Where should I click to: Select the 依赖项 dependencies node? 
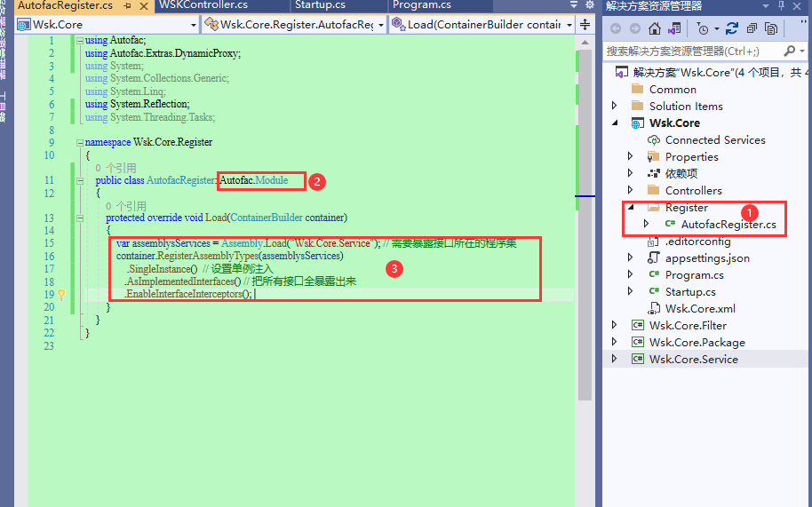pyautogui.click(x=681, y=174)
